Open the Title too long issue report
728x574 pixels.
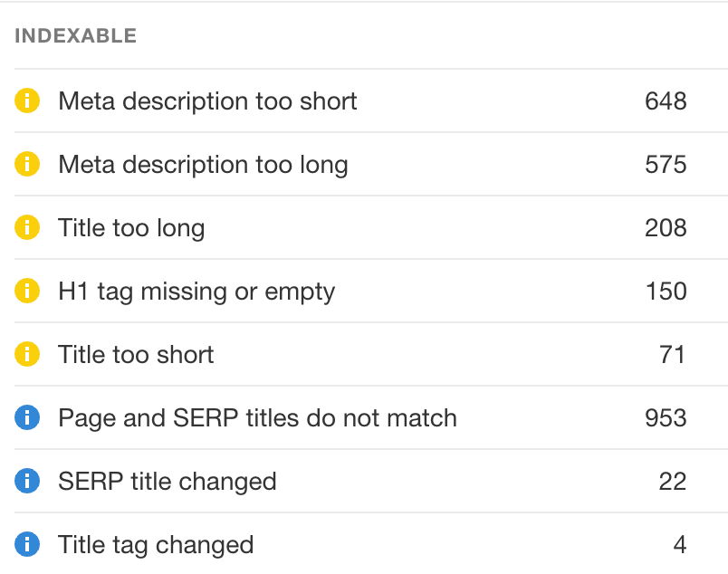click(131, 228)
